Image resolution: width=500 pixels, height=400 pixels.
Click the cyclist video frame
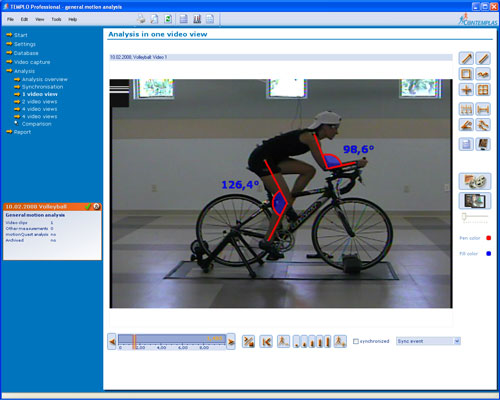tap(281, 193)
